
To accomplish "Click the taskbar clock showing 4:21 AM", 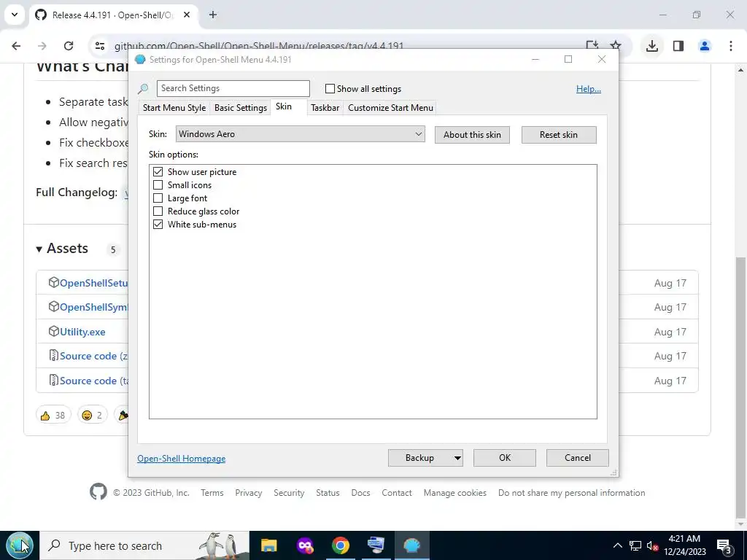I will pos(684,545).
